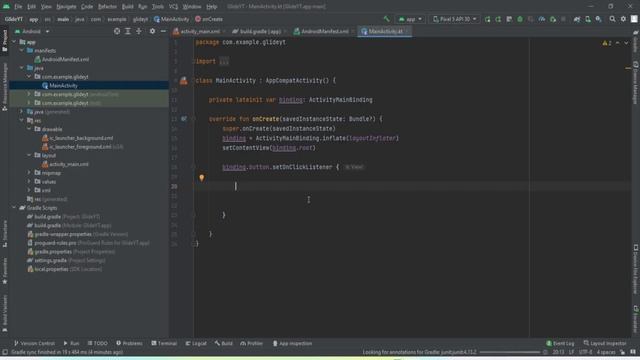640x360 pixels.
Task: Click Expand All in Project panel
Action: 128,31
